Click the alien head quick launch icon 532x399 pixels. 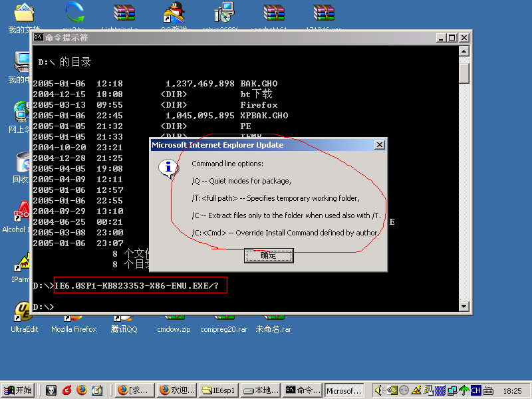(x=51, y=390)
